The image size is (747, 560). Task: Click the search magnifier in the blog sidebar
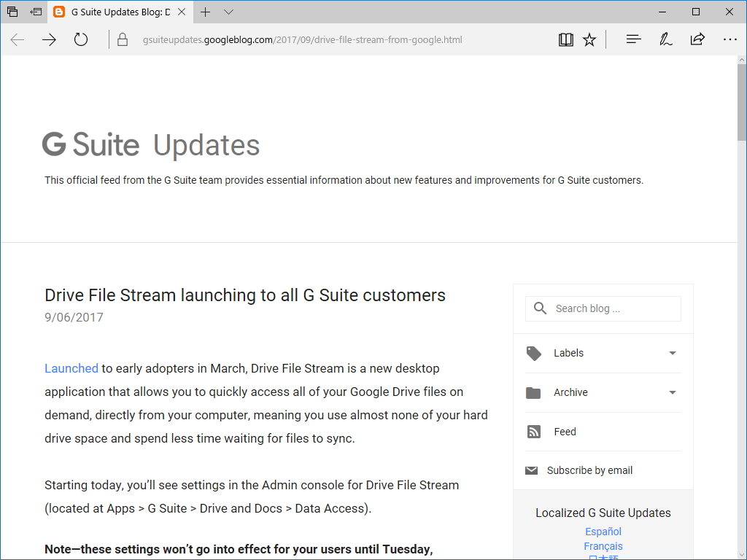(539, 308)
